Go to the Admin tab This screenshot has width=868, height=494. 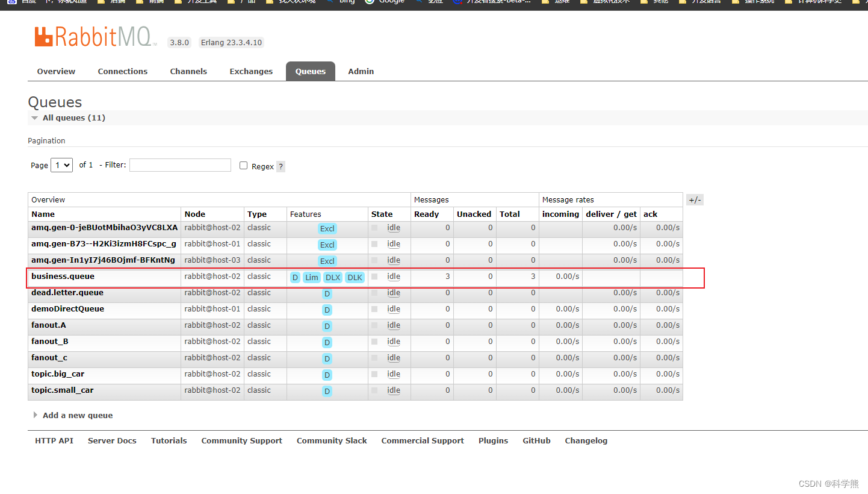point(361,71)
